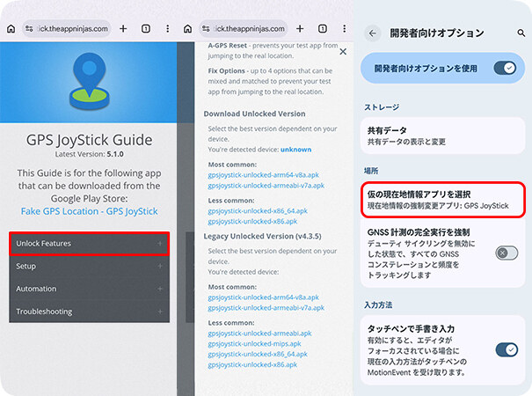532x396 pixels.
Task: Open 仮の現在地情報アプリを選択 setting
Action: 443,200
